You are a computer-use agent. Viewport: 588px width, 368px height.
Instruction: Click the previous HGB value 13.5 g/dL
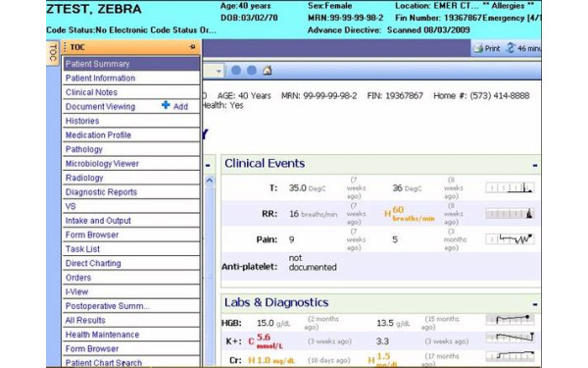393,323
